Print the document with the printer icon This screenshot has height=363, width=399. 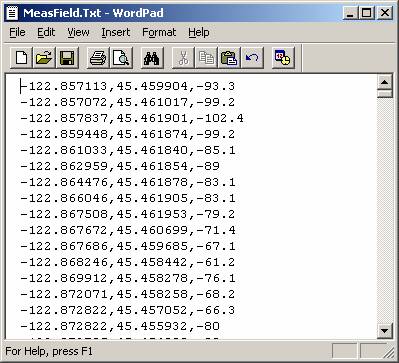pyautogui.click(x=98, y=58)
